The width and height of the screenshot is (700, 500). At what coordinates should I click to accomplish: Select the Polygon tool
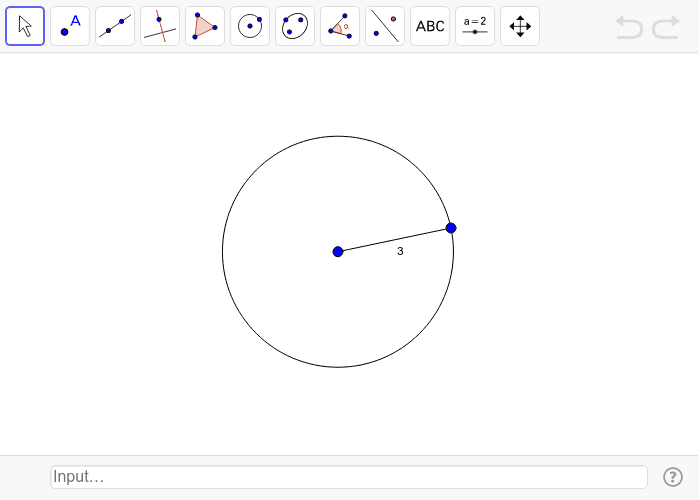205,26
